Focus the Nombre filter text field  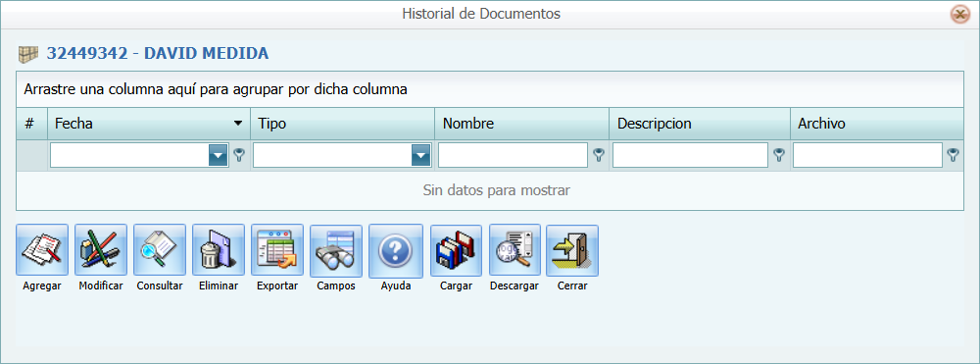tap(514, 155)
